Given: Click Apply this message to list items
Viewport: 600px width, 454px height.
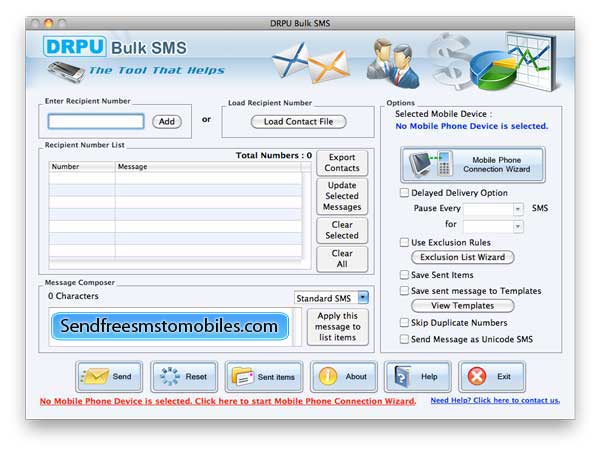Looking at the screenshot, I should [x=338, y=327].
